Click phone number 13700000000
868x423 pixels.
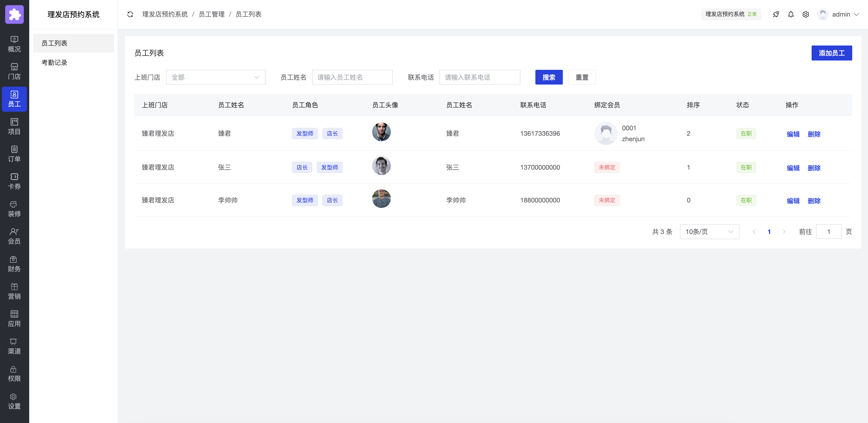click(x=540, y=167)
